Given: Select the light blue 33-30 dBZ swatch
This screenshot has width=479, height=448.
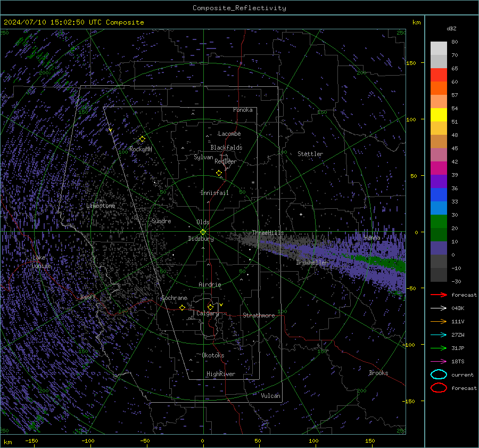Looking at the screenshot, I should tap(439, 208).
